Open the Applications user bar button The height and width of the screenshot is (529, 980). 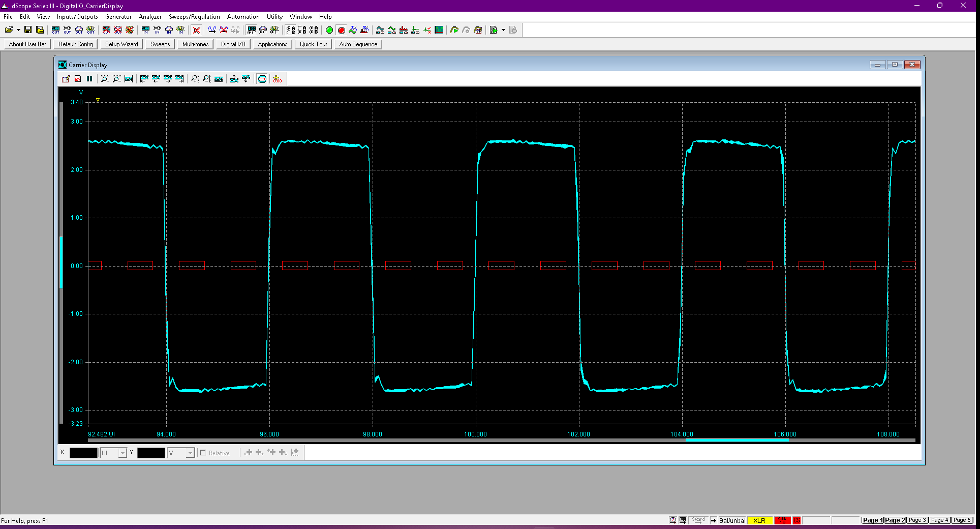(272, 44)
